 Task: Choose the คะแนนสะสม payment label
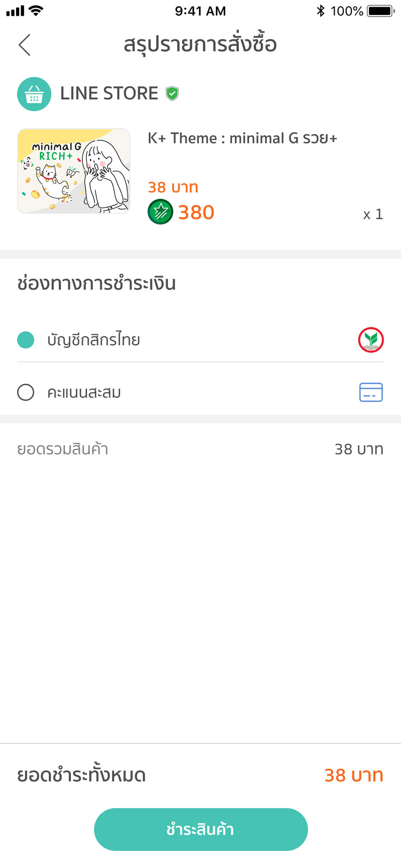coord(84,393)
